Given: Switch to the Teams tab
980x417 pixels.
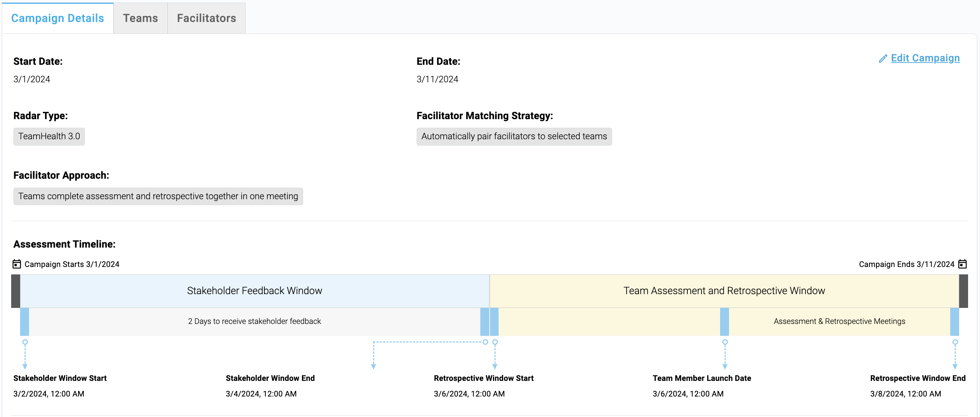Looking at the screenshot, I should click(140, 18).
